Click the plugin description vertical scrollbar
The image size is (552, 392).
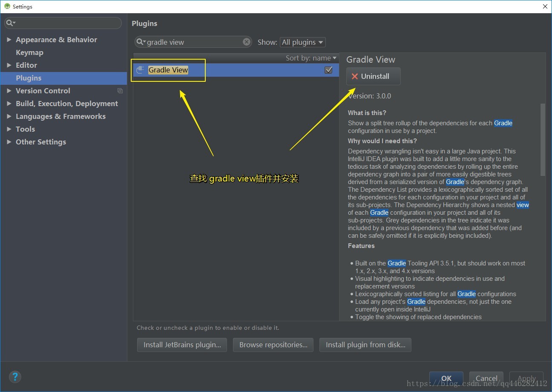click(543, 140)
